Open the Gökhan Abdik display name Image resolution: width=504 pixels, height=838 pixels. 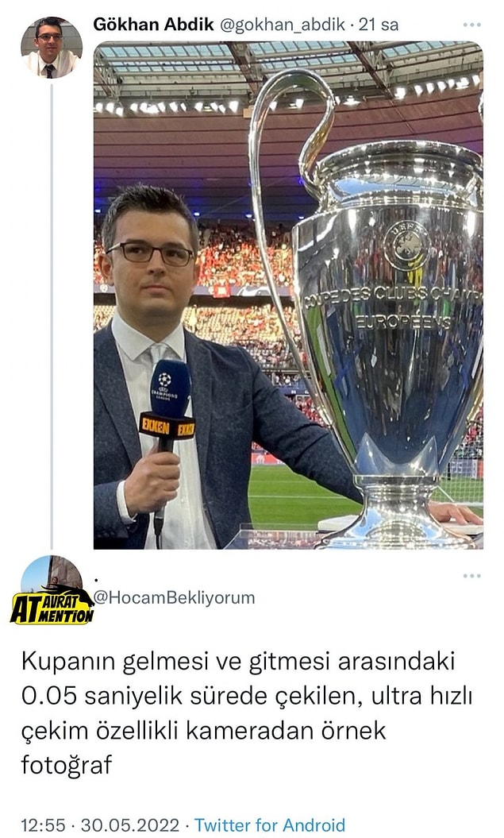click(154, 24)
